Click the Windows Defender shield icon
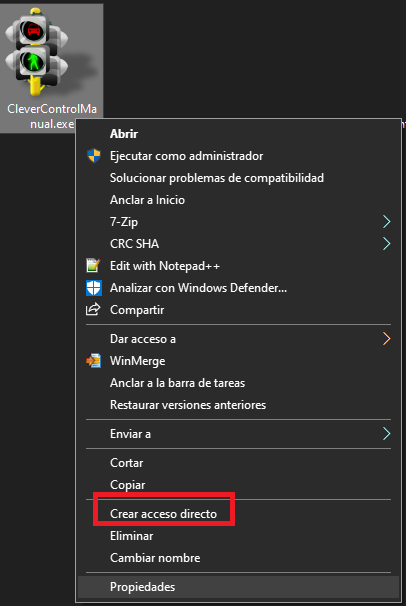 93,288
